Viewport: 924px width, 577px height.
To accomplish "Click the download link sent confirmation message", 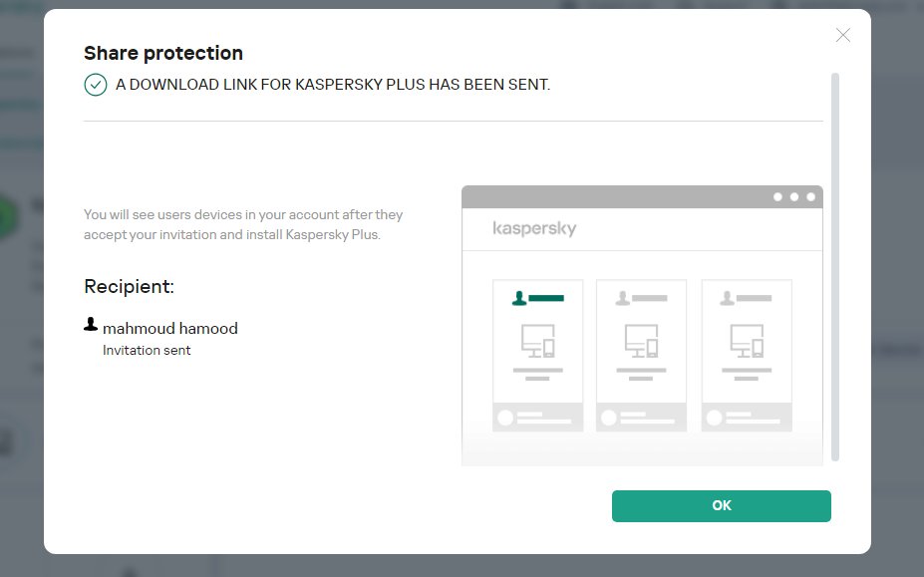I will (x=333, y=85).
